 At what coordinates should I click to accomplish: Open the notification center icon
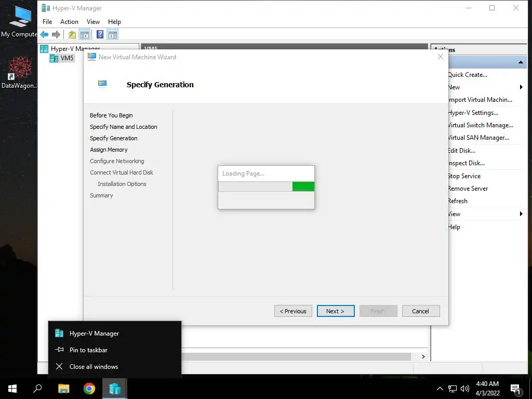click(x=515, y=389)
